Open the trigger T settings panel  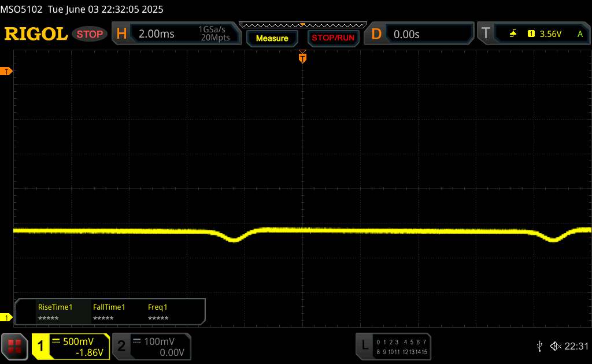534,34
